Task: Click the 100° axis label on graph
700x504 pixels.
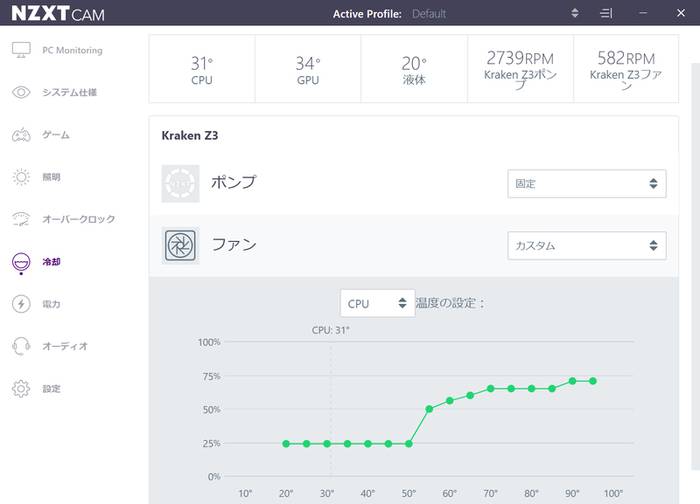Action: coord(613,493)
